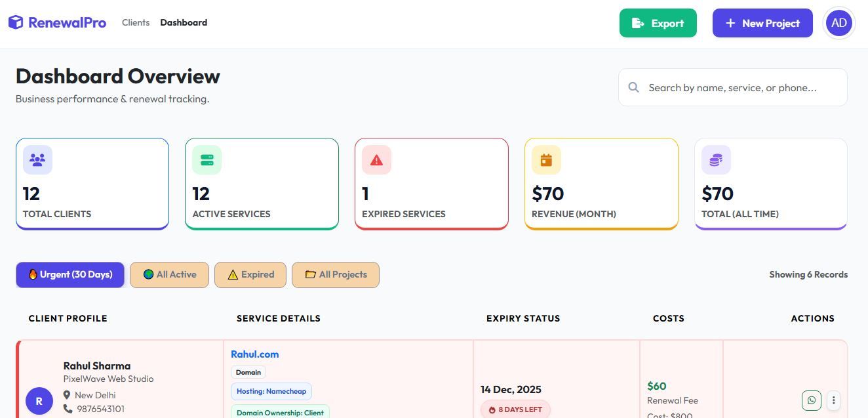Select the Urgent (30 Days) filter
Viewport: 868px width, 418px height.
point(70,275)
